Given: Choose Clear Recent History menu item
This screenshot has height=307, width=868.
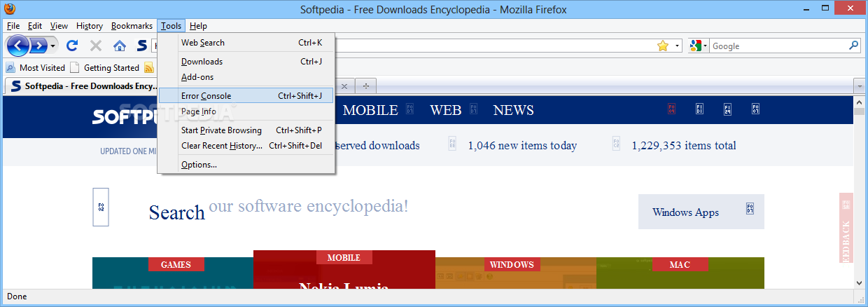Looking at the screenshot, I should 246,146.
